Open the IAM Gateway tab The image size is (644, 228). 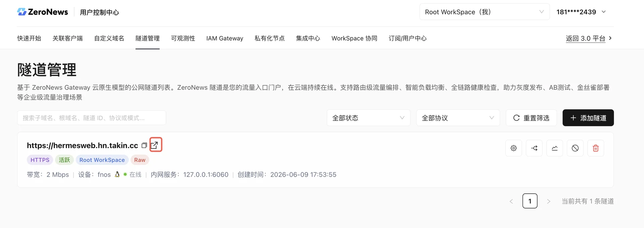pos(225,38)
